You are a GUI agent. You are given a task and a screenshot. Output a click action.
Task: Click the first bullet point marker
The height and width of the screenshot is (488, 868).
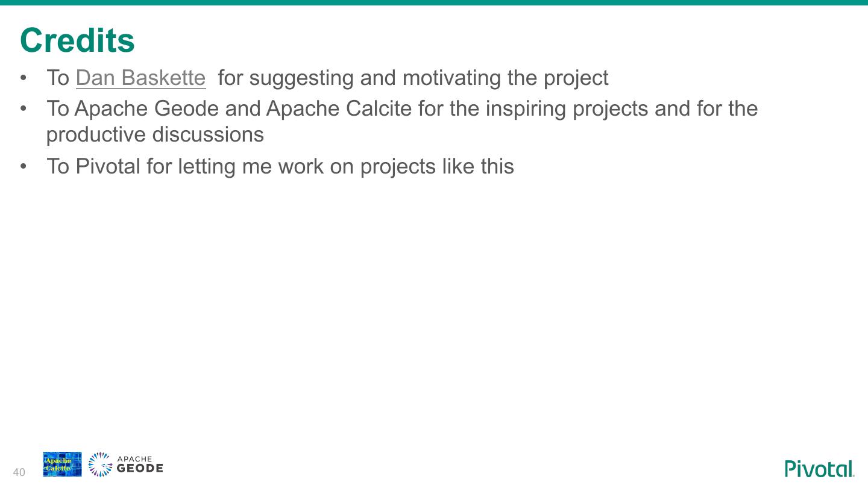coord(24,78)
